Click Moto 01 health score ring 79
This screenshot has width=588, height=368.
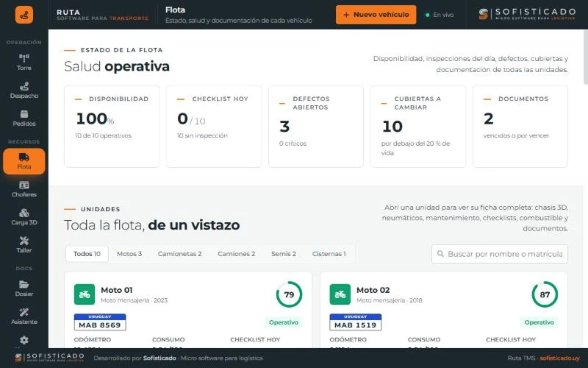tap(289, 294)
